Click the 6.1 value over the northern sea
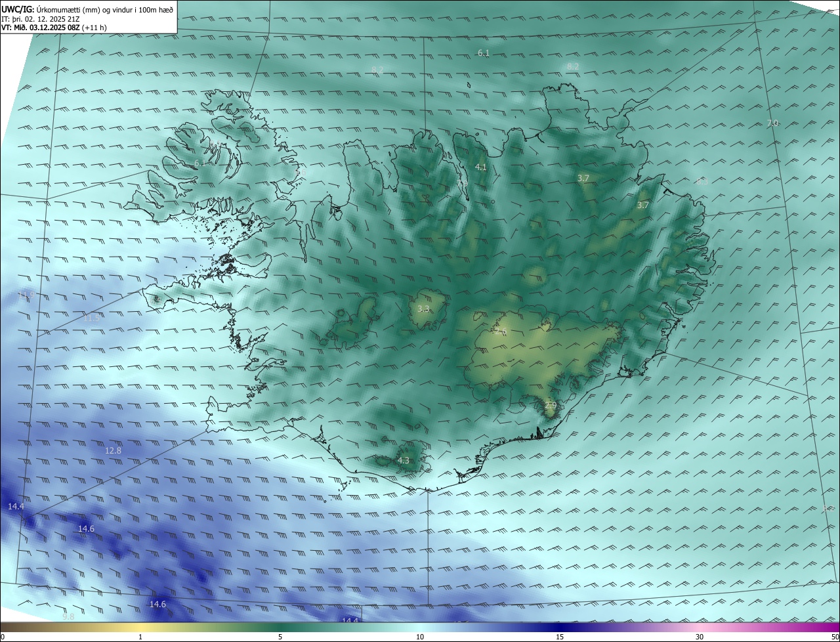The width and height of the screenshot is (840, 642). 484,53
